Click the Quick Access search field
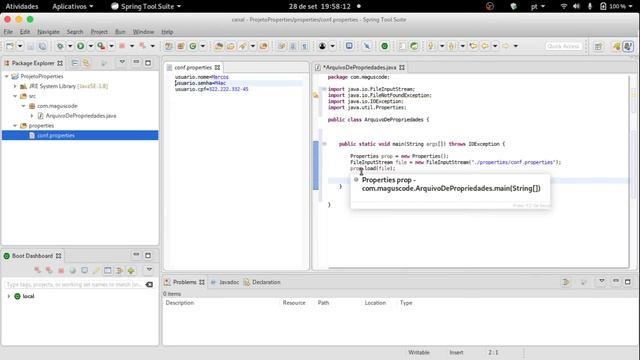Screen dimensions: 640x360 pyautogui.click(x=564, y=46)
